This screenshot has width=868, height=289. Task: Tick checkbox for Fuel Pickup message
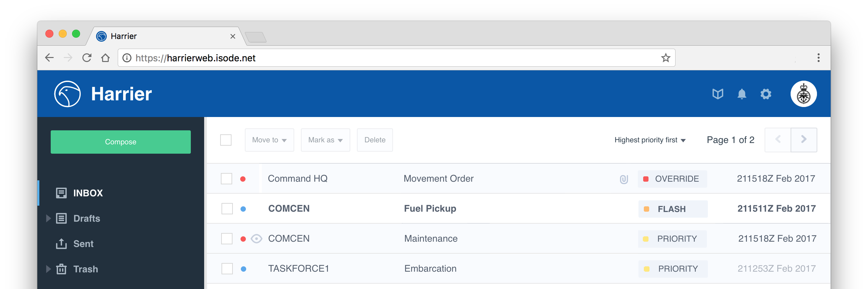coord(227,208)
